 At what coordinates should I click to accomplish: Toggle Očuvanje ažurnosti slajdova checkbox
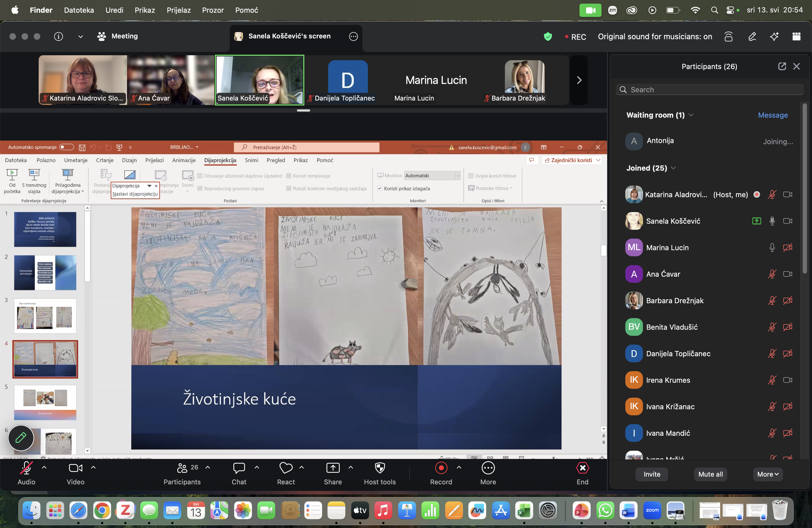[200, 176]
